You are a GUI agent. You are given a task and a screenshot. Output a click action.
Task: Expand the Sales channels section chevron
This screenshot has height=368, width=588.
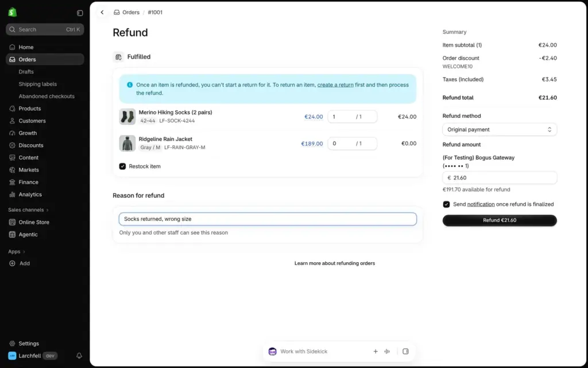coord(48,210)
